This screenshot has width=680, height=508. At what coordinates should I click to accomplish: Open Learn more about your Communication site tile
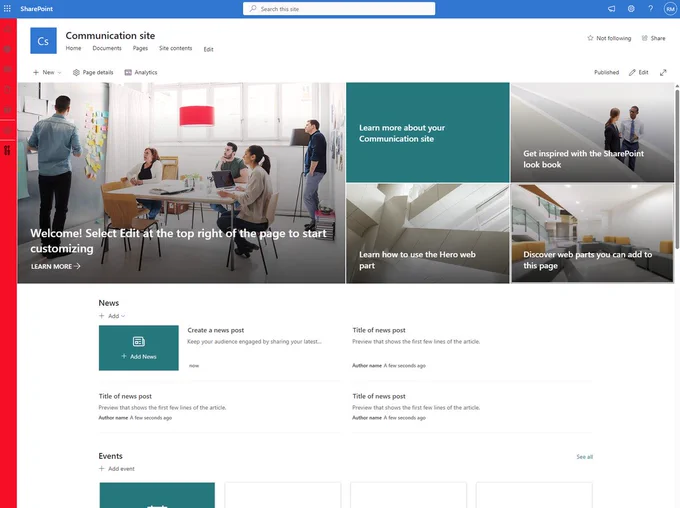coord(428,132)
